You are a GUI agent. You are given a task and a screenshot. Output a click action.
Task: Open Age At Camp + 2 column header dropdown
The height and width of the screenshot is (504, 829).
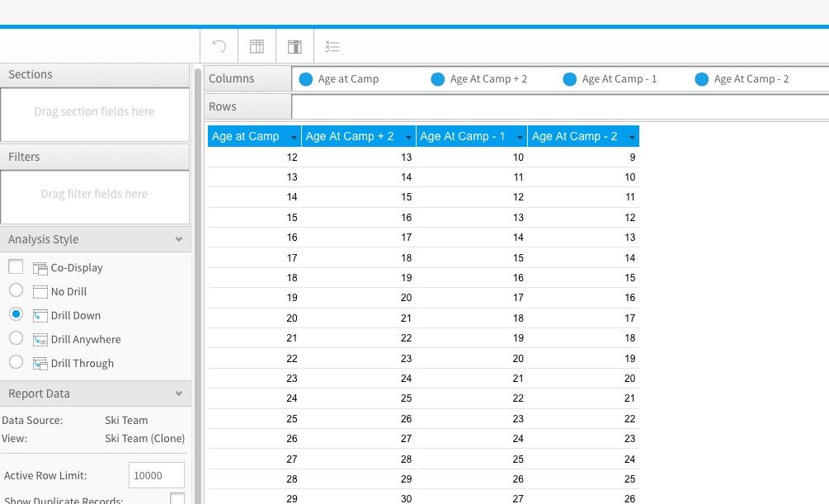click(408, 138)
